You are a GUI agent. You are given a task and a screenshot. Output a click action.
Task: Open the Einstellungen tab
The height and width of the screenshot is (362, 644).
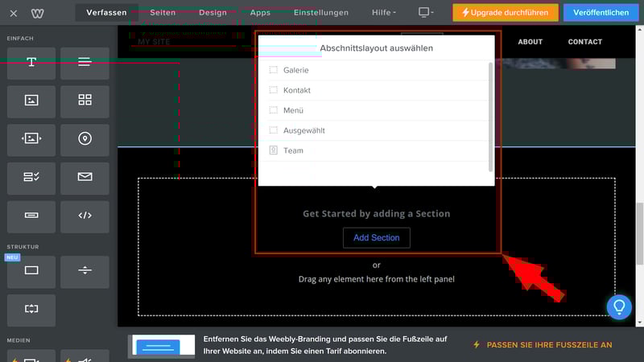click(321, 13)
